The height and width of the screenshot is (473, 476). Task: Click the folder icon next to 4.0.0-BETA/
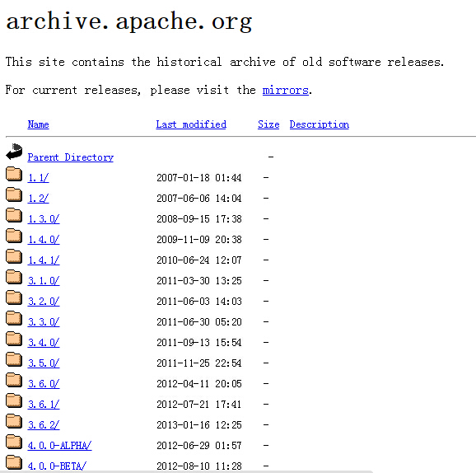14,462
